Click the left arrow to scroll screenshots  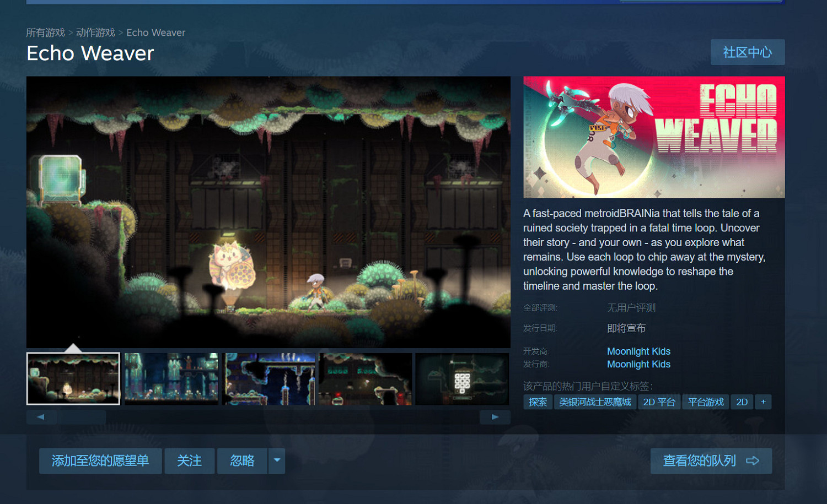tap(40, 417)
